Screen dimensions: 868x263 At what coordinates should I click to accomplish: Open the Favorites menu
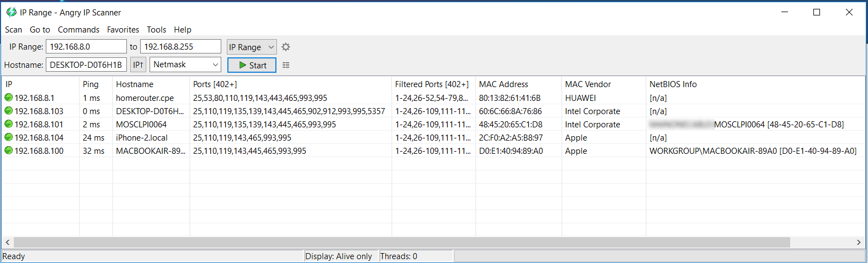click(123, 30)
